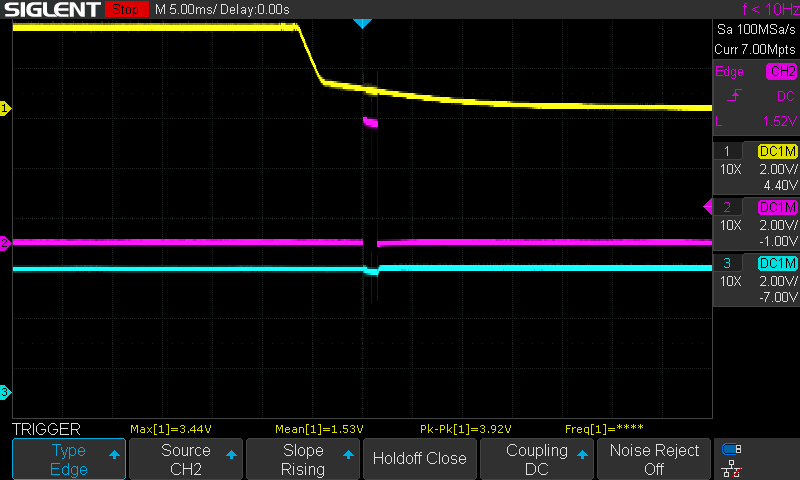Select the channel 2 ground marker

[x=5, y=243]
